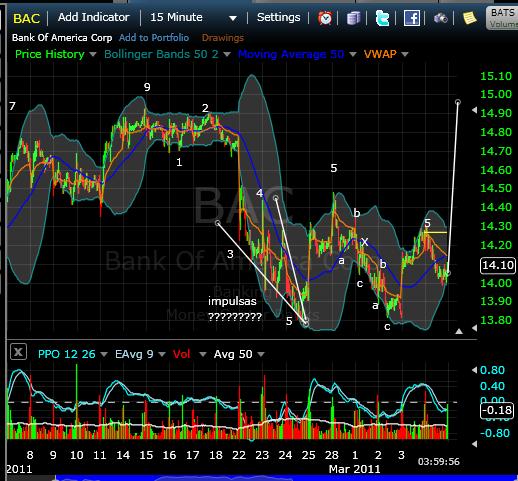Click the 13.80 price axis label
Viewport: 518px width, 481px height.
click(x=495, y=320)
